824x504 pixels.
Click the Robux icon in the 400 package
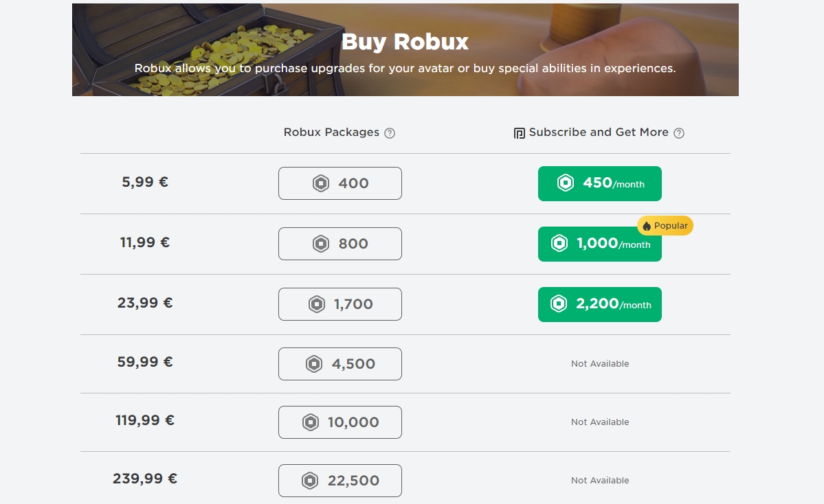pos(321,183)
